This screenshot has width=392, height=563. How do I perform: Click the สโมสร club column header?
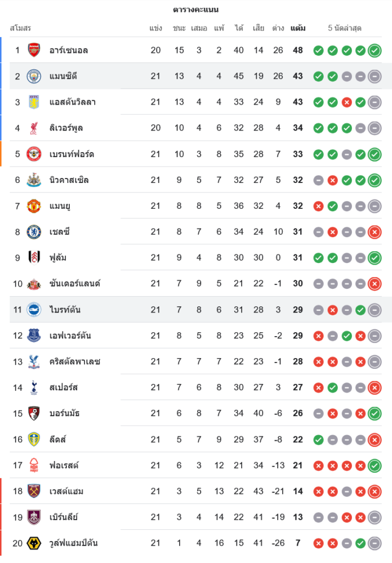coord(20,28)
